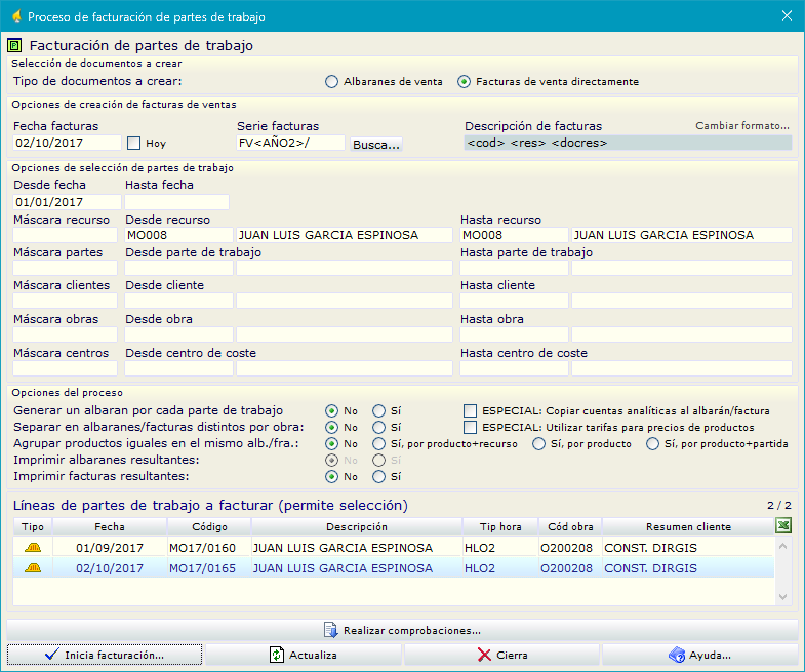Click the Cierra button
This screenshot has width=805, height=672.
click(502, 655)
